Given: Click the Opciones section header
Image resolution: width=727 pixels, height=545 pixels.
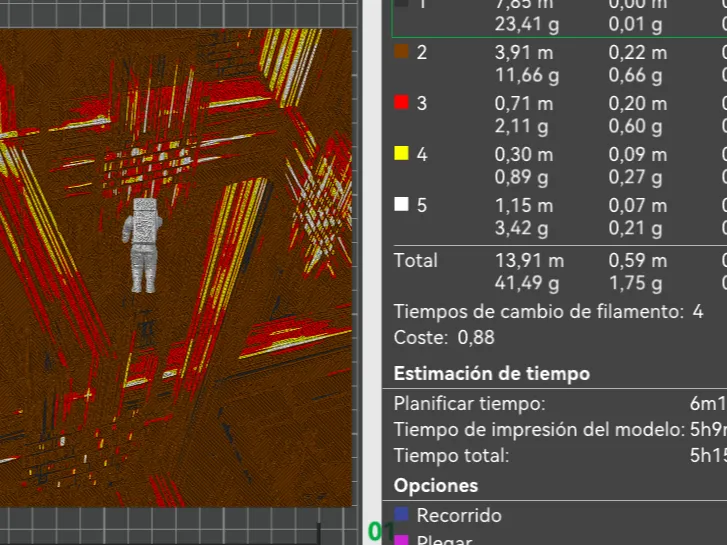Looking at the screenshot, I should (x=435, y=486).
